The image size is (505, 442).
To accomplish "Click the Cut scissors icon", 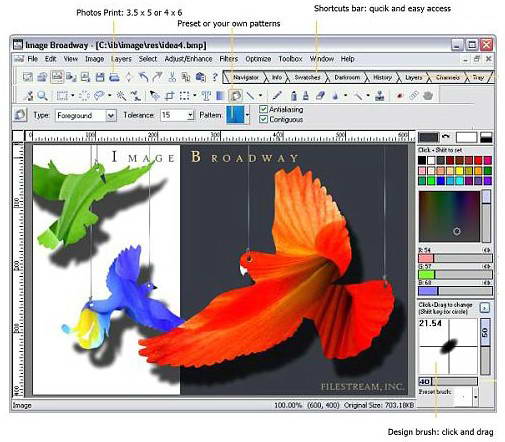I will (172, 77).
